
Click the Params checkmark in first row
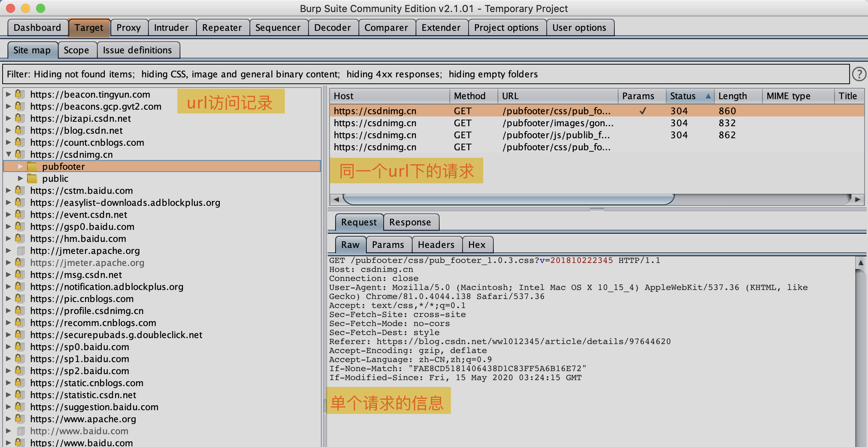[x=643, y=111]
